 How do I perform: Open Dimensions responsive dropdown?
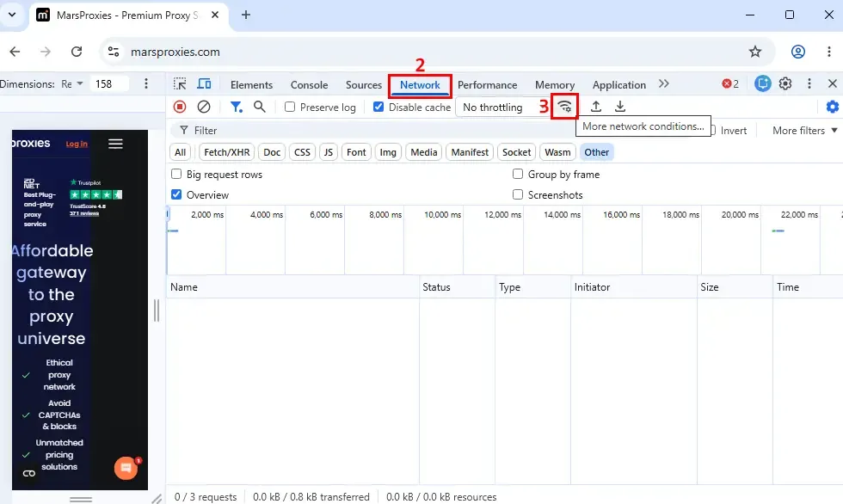pyautogui.click(x=72, y=83)
